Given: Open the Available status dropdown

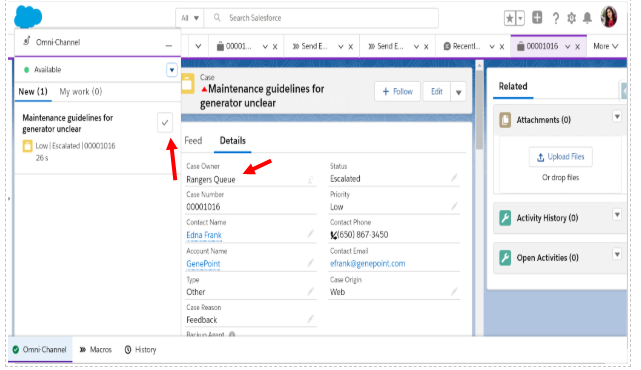Looking at the screenshot, I should [172, 70].
